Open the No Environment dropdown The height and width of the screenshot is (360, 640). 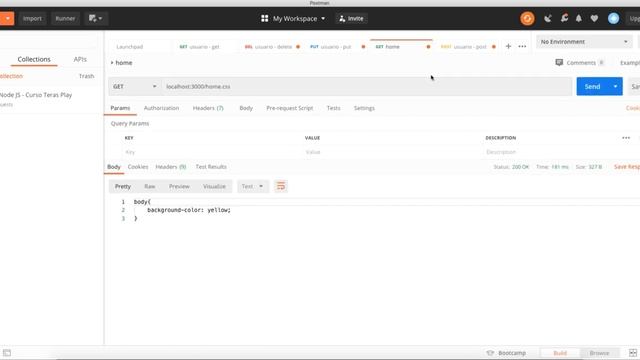tap(584, 42)
